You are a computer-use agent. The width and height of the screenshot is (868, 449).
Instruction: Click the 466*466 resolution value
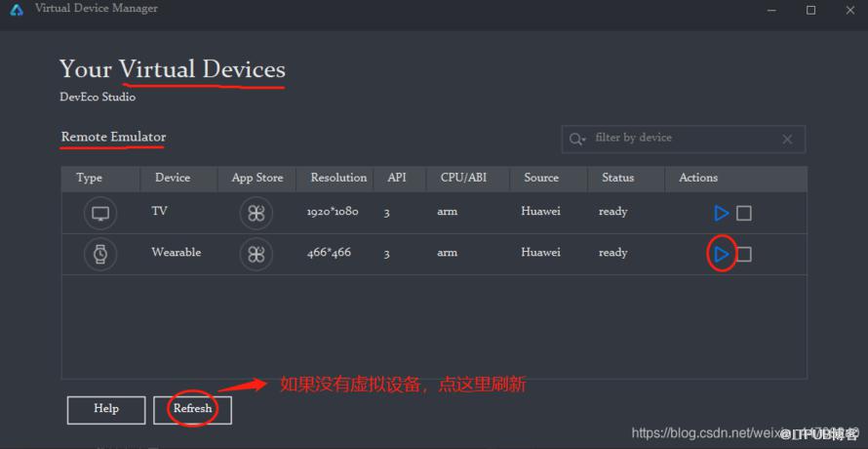(x=329, y=253)
